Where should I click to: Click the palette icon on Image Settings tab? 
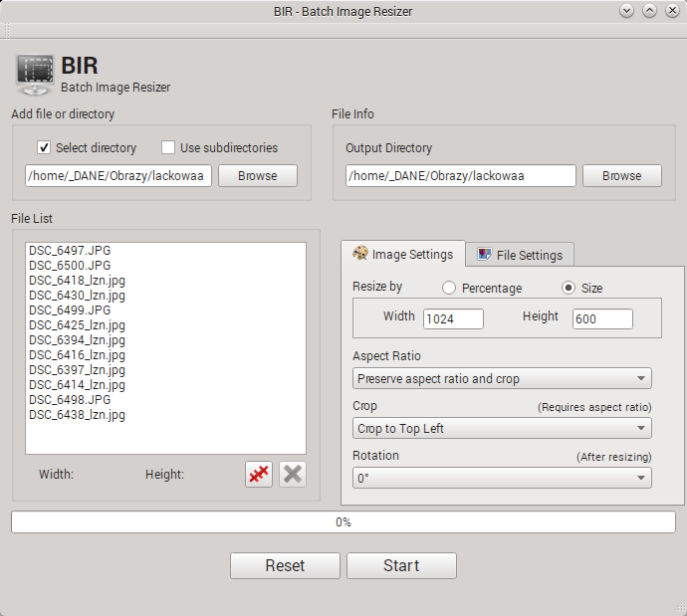tap(360, 253)
